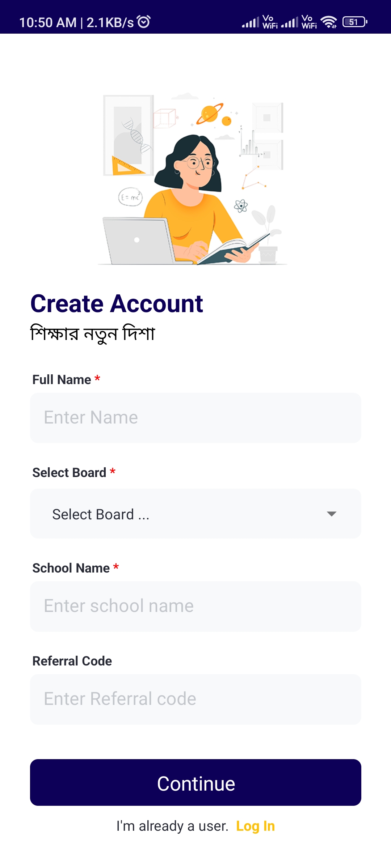Click the E=mc² speech bubble
Viewport: 391px width, 868px height.
130,197
